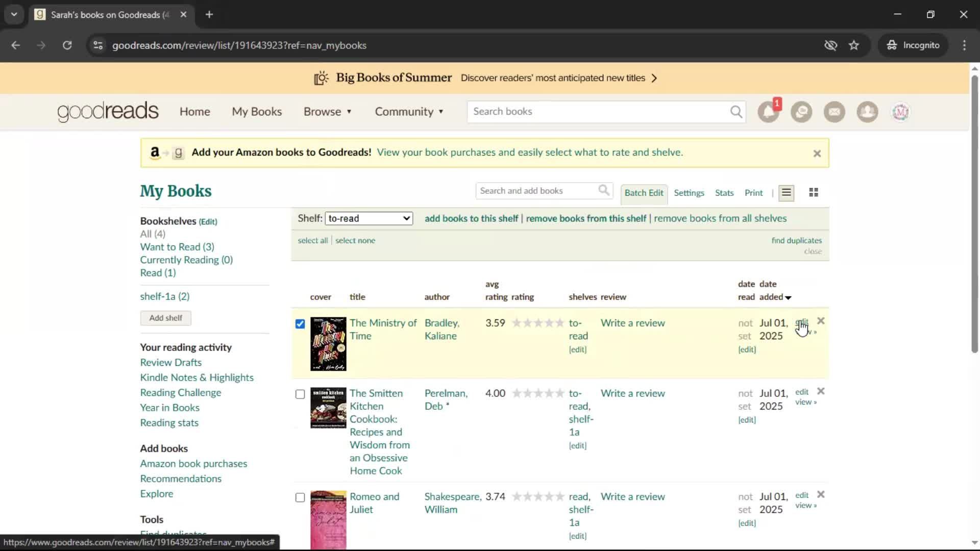Image resolution: width=980 pixels, height=551 pixels.
Task: Open the tab search dropdown arrow
Action: point(14,14)
